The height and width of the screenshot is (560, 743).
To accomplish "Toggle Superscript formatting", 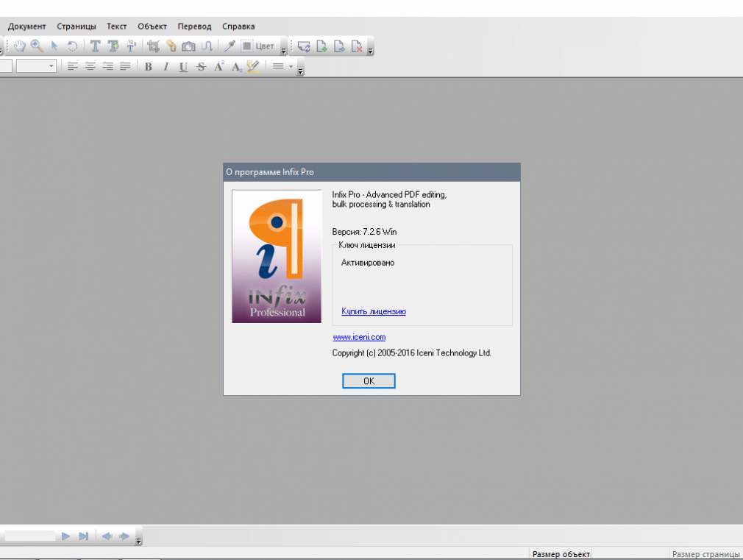I will [219, 66].
